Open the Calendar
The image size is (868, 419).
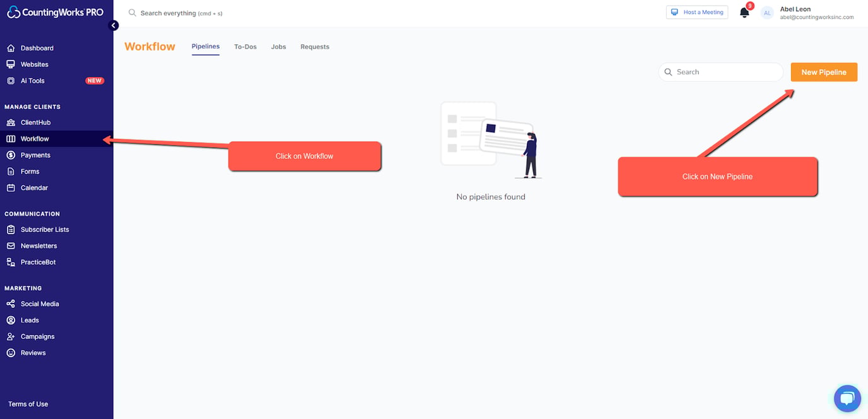pos(35,187)
